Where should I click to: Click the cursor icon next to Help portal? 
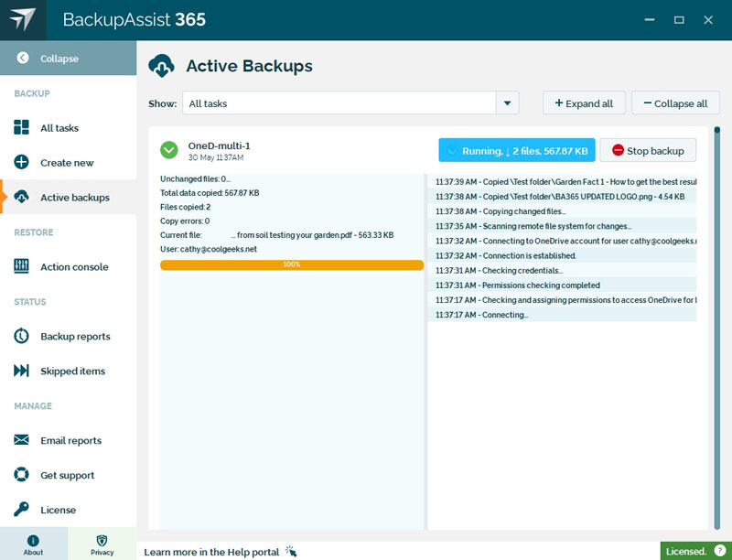(x=291, y=551)
